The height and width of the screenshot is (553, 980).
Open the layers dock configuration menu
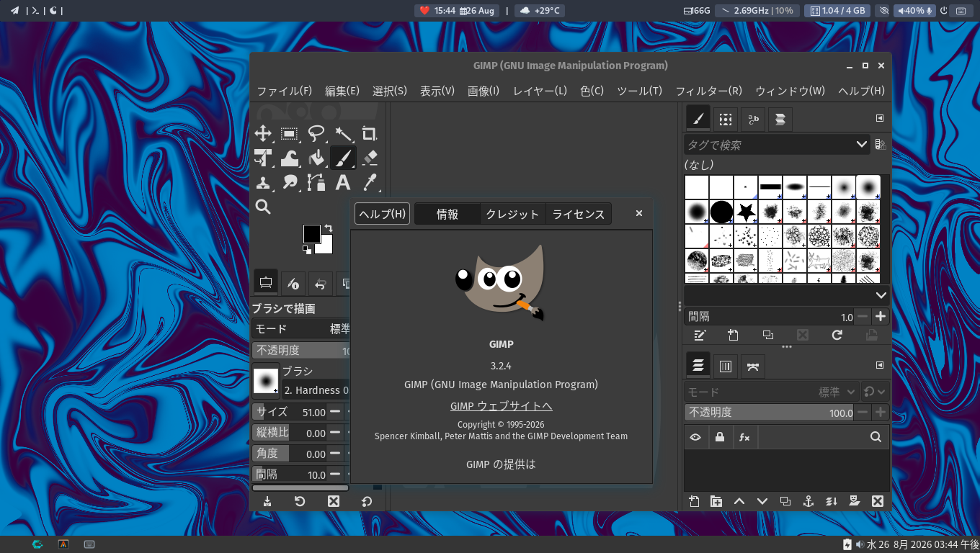(880, 365)
